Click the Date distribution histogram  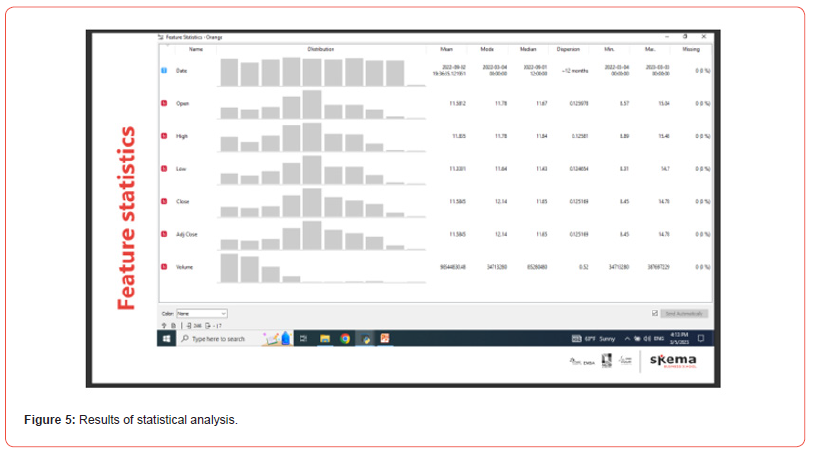(x=322, y=72)
